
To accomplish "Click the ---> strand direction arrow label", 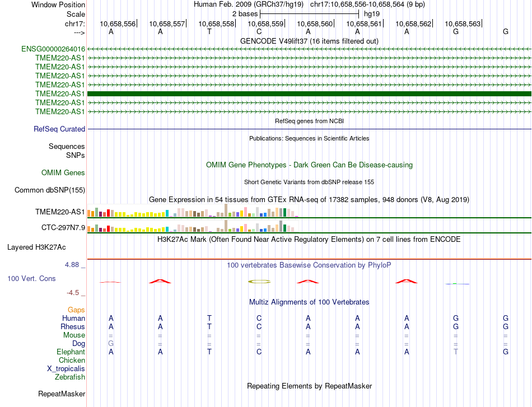I will (x=79, y=32).
